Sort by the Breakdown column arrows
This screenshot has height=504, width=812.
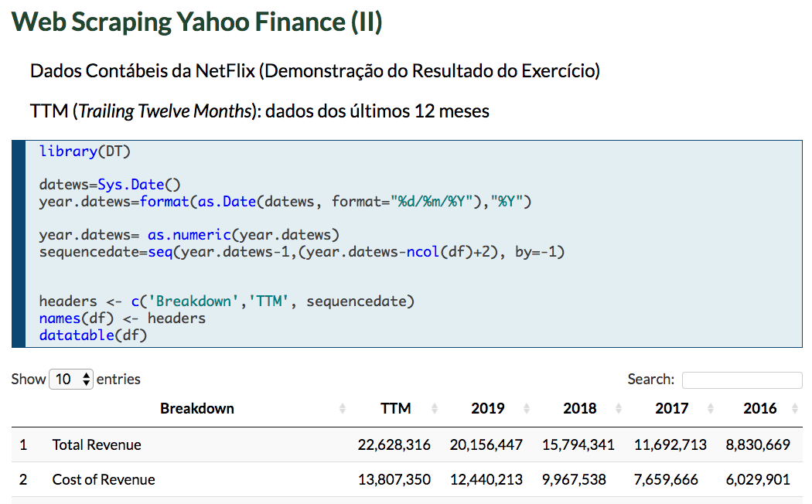pos(343,409)
